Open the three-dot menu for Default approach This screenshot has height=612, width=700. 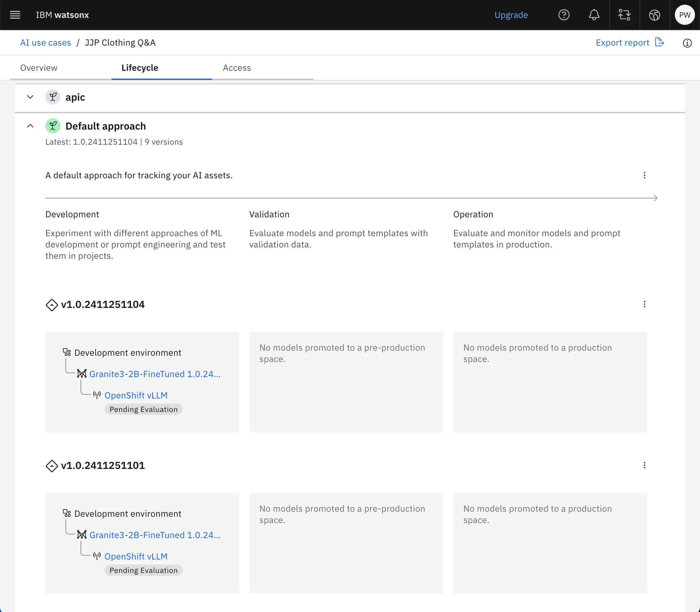[644, 175]
